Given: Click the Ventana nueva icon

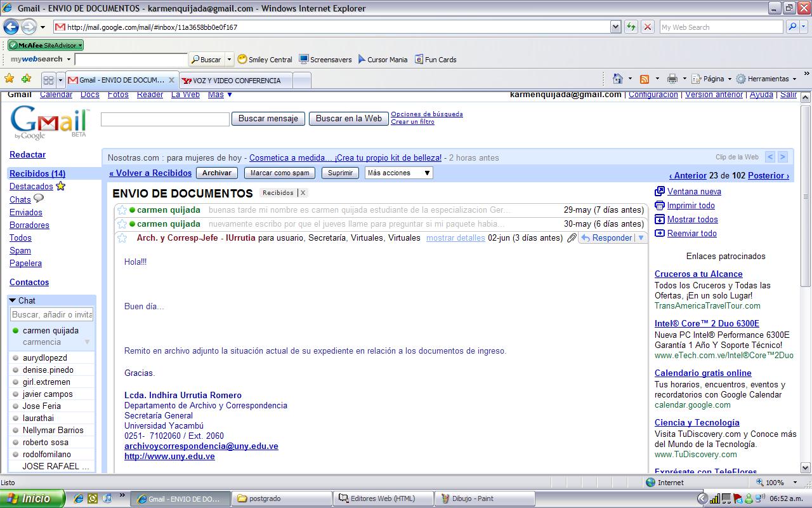Looking at the screenshot, I should click(x=660, y=191).
